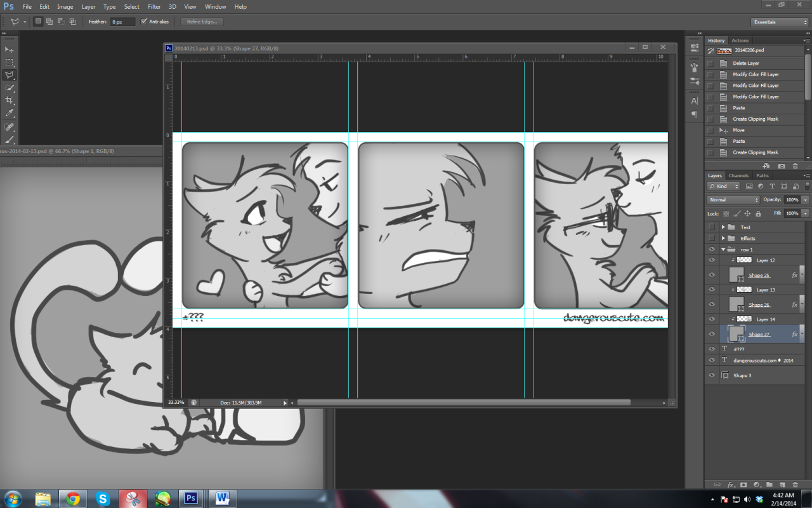Screen dimensions: 812x508
Task: Create a new group folder icon
Action: coord(769,485)
